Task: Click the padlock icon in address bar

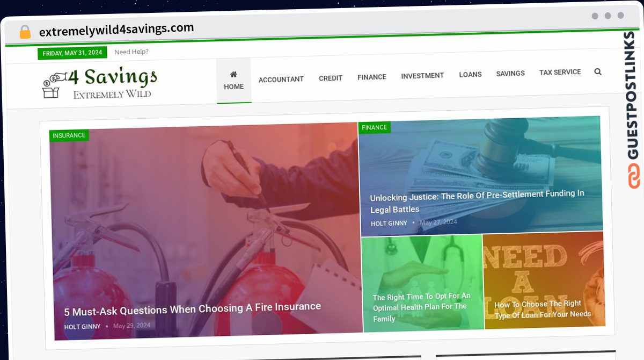Action: pos(25,32)
